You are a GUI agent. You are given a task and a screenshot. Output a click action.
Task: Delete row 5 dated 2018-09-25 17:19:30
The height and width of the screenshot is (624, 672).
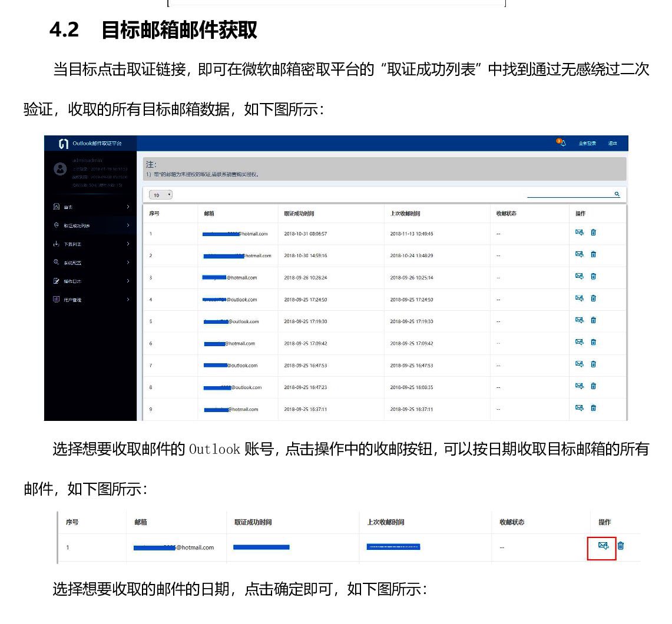pos(593,320)
